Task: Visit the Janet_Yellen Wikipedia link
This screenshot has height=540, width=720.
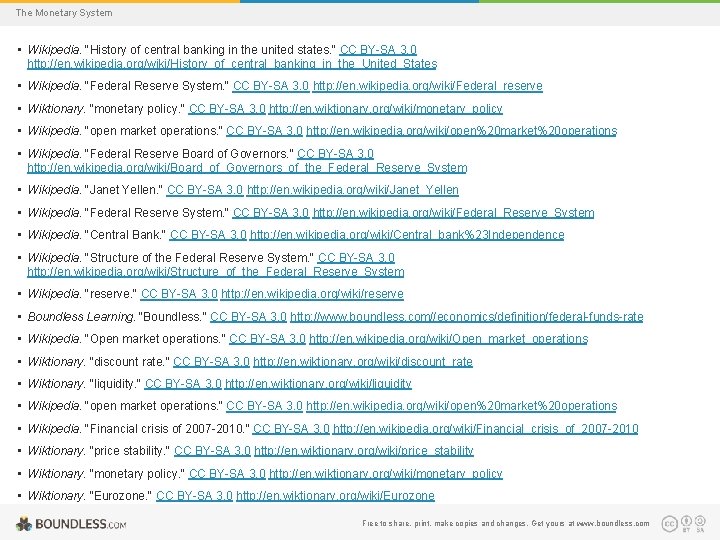Action: 353,190
